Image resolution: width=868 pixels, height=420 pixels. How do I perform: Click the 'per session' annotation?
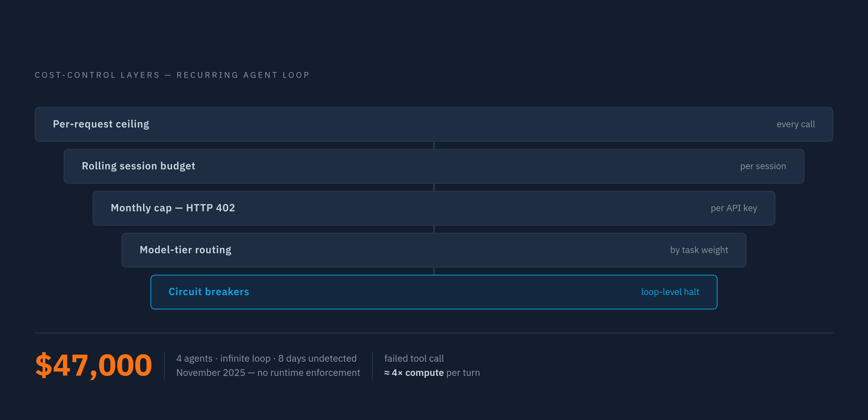(763, 166)
